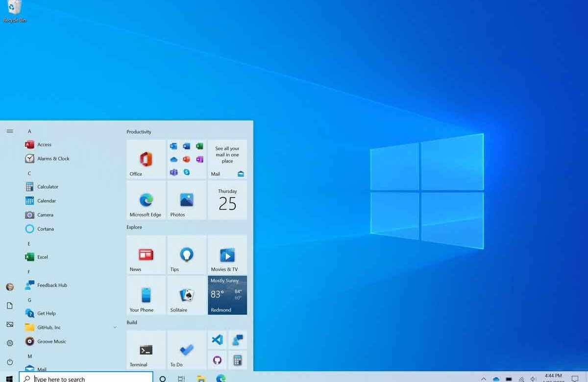Open the Mostly Sunny Redmond weather tile

tap(227, 295)
